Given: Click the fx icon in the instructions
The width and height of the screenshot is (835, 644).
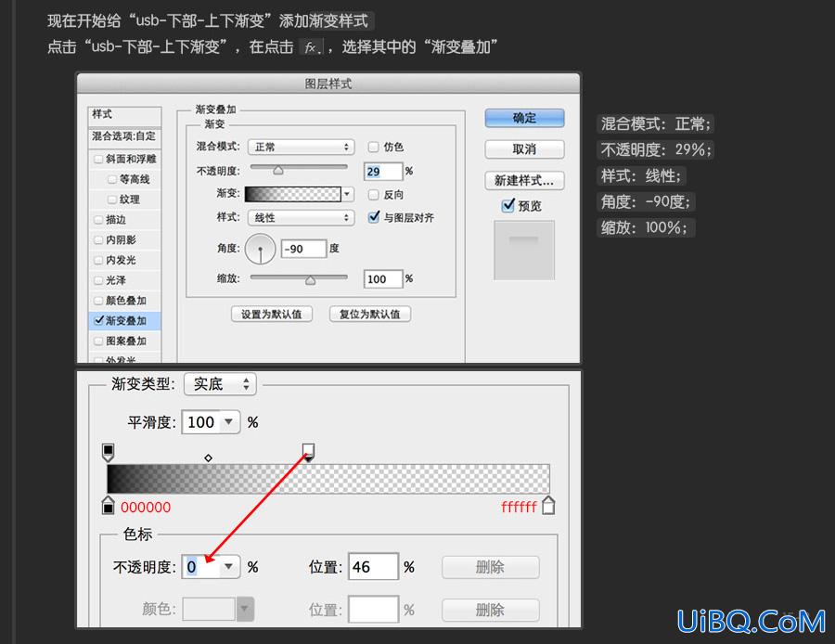Looking at the screenshot, I should pyautogui.click(x=312, y=47).
